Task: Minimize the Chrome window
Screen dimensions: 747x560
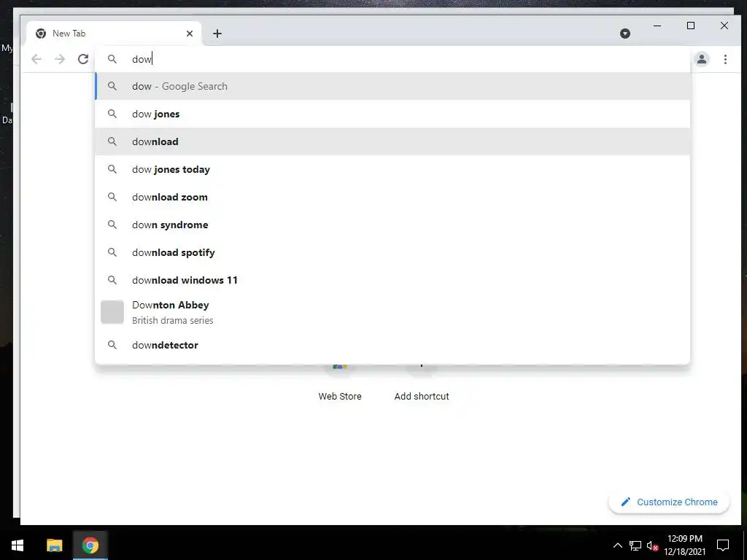Action: click(657, 26)
